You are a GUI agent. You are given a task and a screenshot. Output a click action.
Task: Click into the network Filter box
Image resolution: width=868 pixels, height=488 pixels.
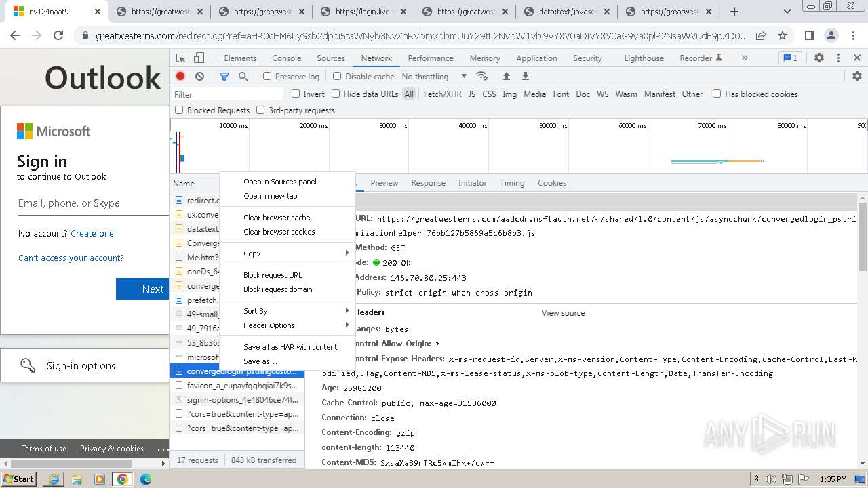[x=228, y=94]
